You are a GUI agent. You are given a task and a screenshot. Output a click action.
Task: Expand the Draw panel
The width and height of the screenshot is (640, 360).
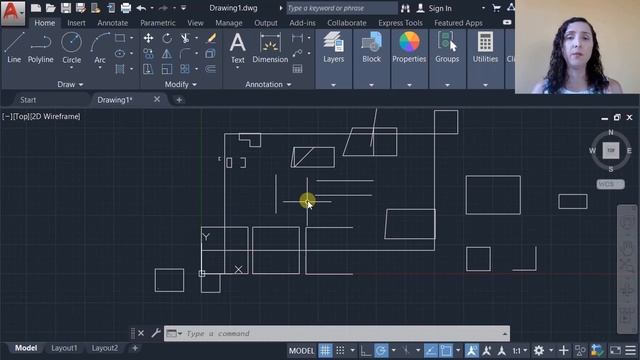tap(70, 84)
